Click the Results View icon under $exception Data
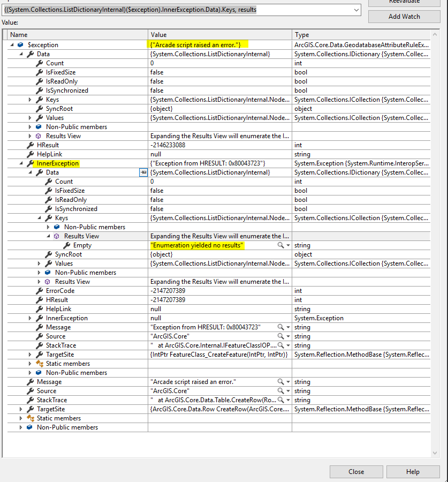448x482 pixels. click(x=39, y=136)
